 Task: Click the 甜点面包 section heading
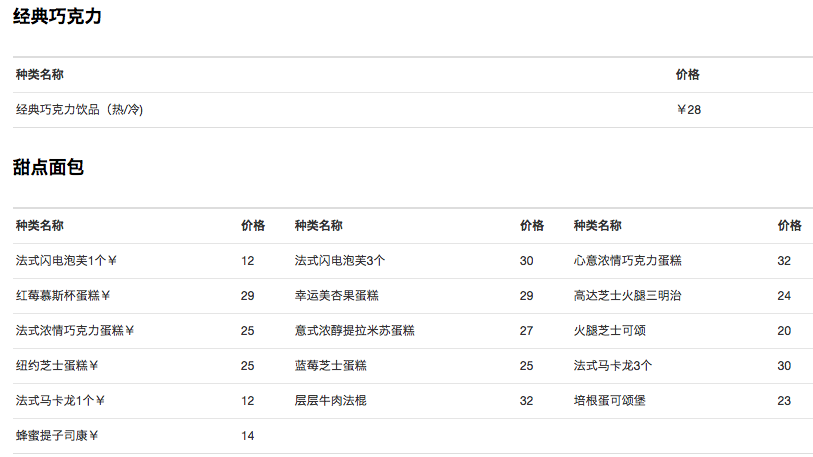click(x=48, y=167)
